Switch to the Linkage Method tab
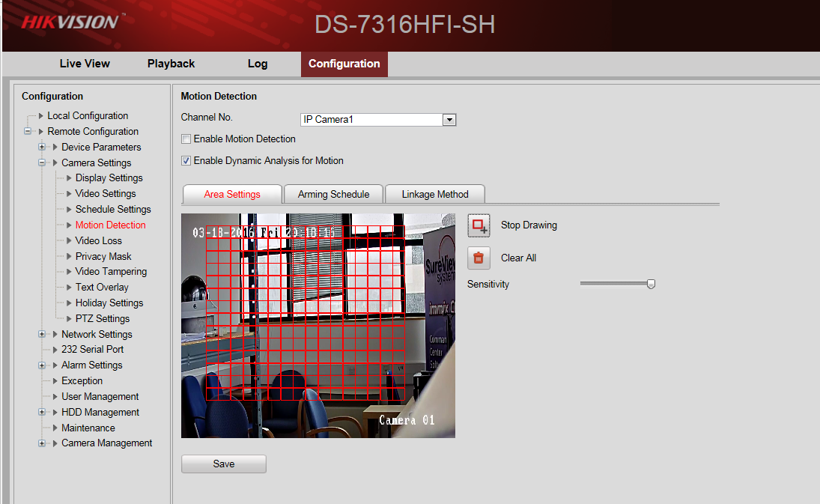 click(435, 195)
